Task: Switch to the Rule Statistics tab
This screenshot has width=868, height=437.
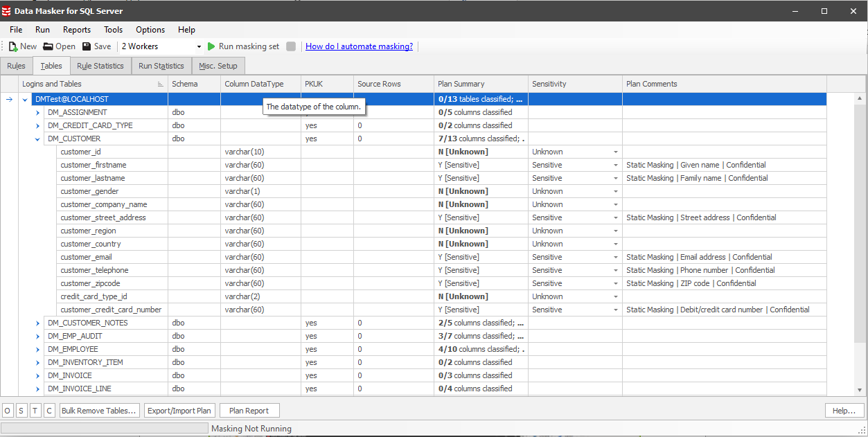Action: 100,66
